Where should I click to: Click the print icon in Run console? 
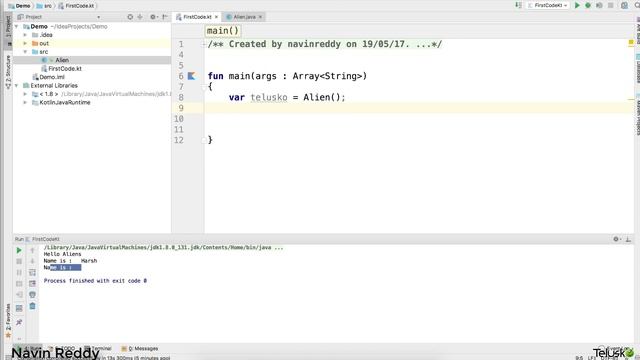32,294
